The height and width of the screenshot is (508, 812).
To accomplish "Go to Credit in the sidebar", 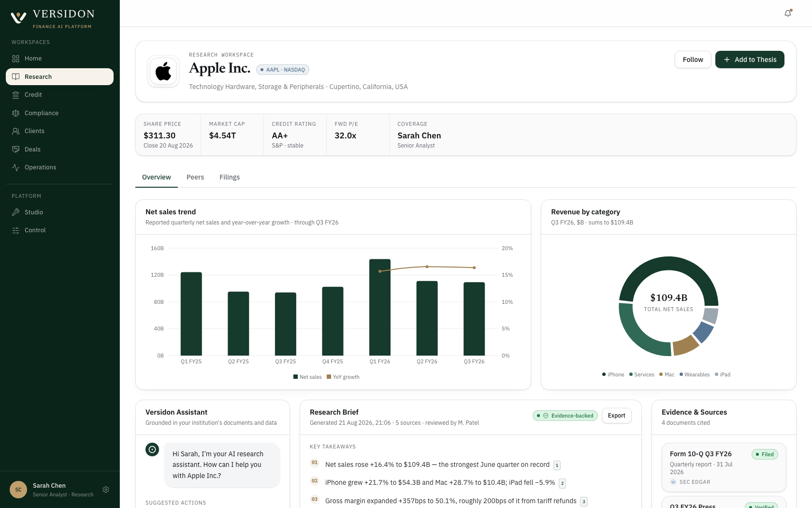I will click(x=59, y=95).
